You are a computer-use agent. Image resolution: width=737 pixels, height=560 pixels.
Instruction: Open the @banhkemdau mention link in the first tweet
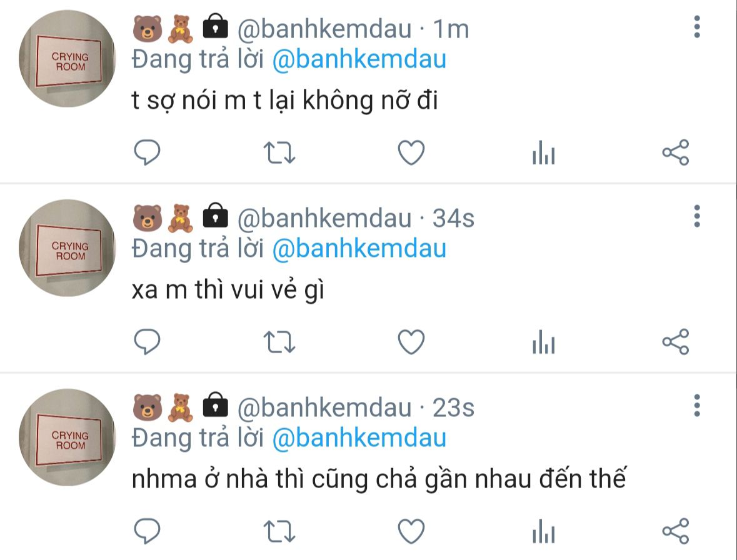coord(359,59)
